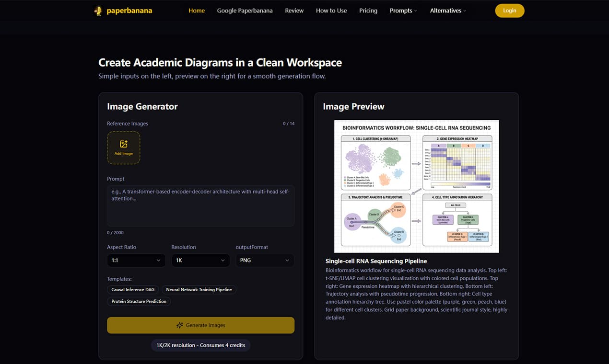Screen dimensions: 609x364
Task: Choose Neural Network Training Pipeline template
Action: coord(199,290)
